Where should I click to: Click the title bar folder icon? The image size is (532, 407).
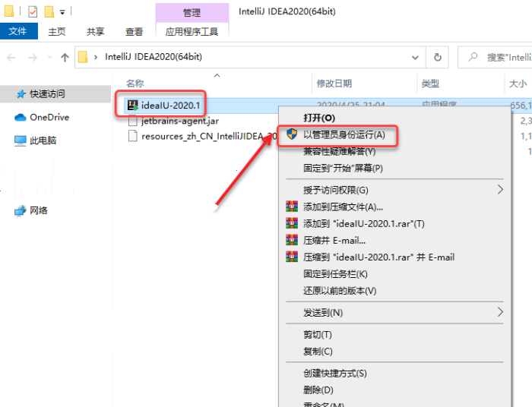pyautogui.click(x=9, y=11)
